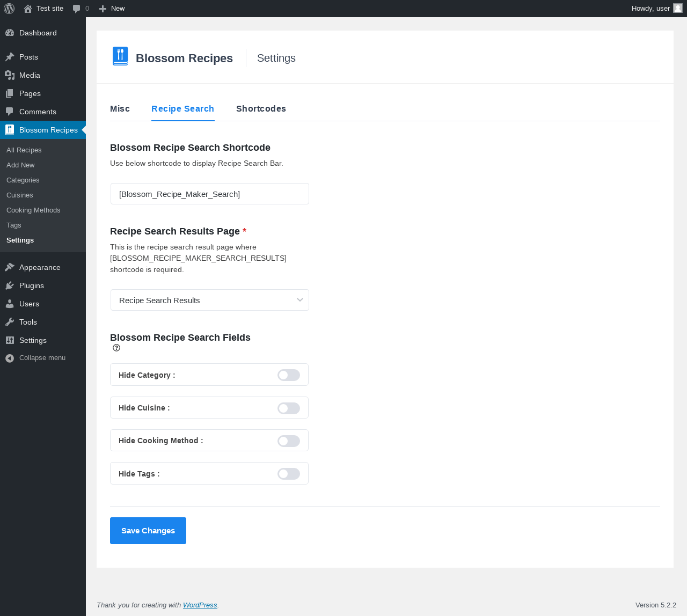Click the comments bubble icon in admin bar

point(76,9)
